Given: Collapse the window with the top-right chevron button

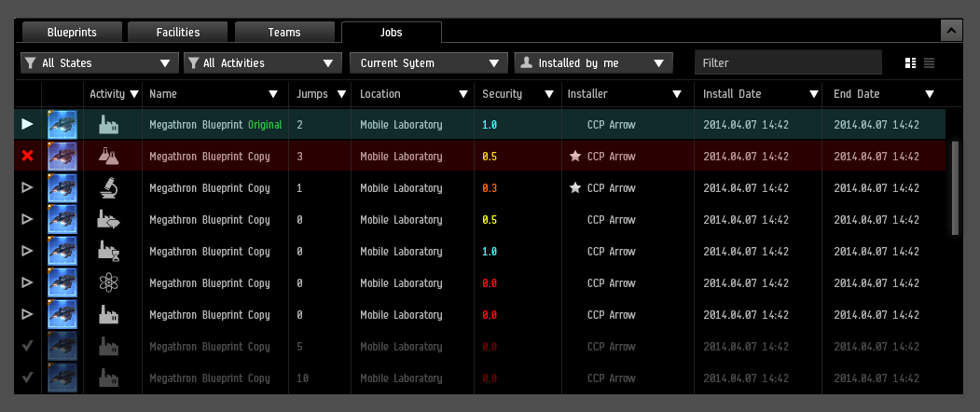Looking at the screenshot, I should click(951, 30).
